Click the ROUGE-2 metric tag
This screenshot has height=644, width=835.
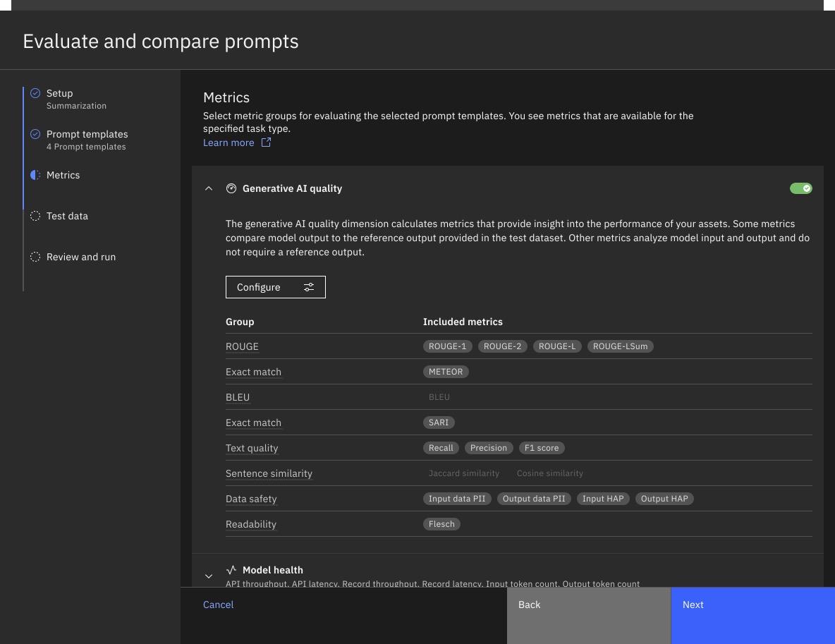(503, 346)
